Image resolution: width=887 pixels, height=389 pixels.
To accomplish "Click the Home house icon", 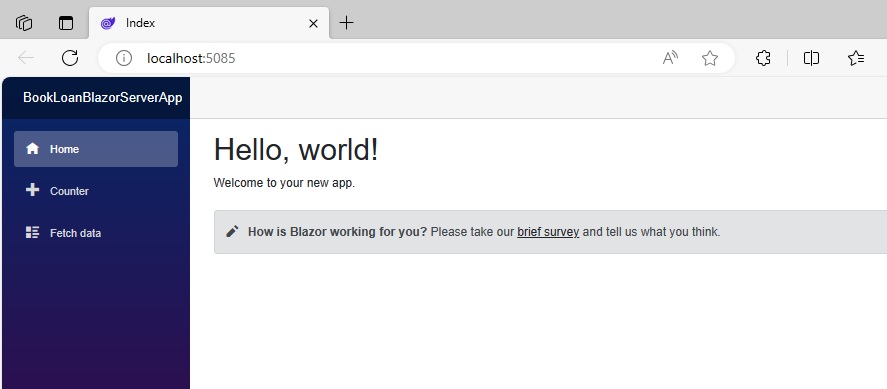I will (x=33, y=148).
